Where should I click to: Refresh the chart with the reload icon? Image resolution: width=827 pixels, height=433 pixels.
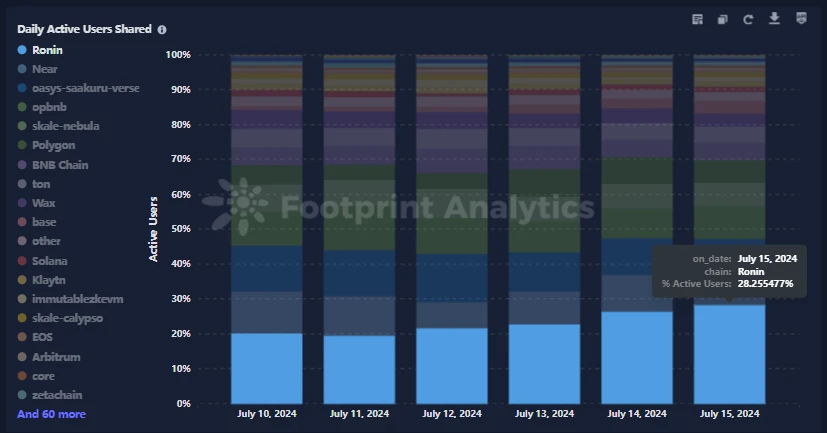[748, 20]
